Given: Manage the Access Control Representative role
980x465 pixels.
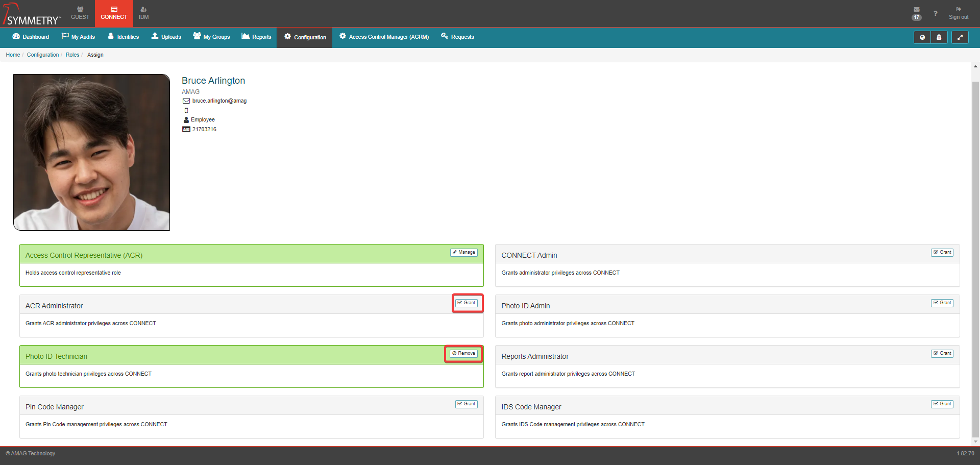Looking at the screenshot, I should (x=464, y=252).
